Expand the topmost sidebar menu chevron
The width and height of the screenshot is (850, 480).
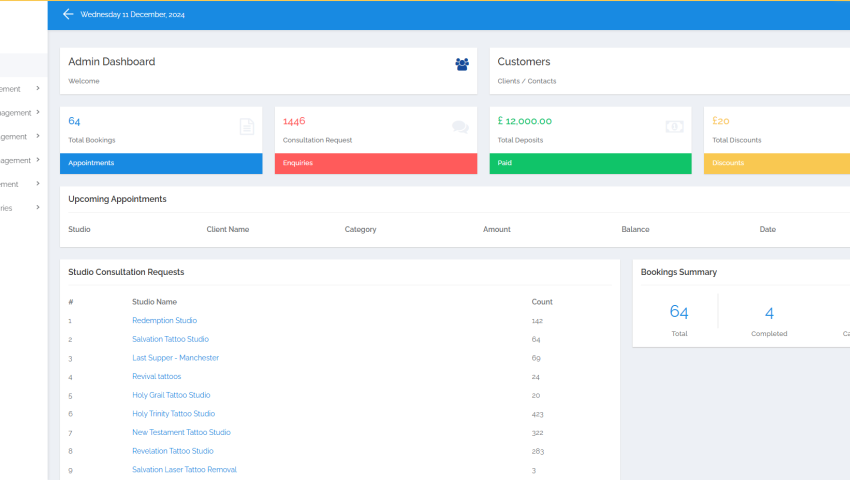pyautogui.click(x=38, y=88)
